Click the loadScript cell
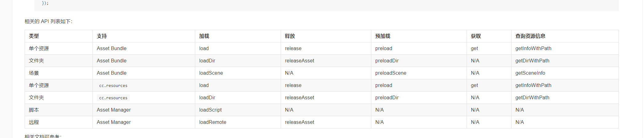 pyautogui.click(x=210, y=110)
